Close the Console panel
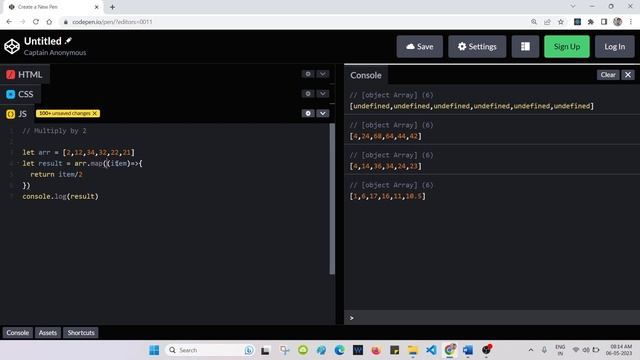This screenshot has width=640, height=360. (628, 75)
